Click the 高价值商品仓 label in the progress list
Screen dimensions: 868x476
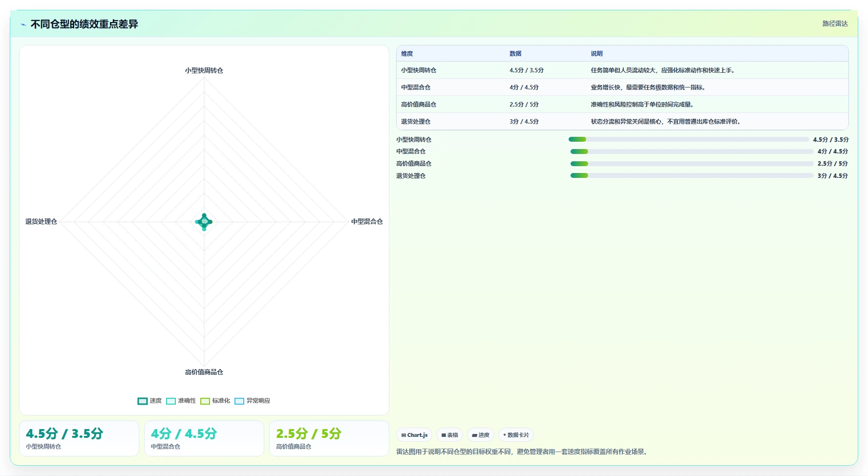pos(414,164)
